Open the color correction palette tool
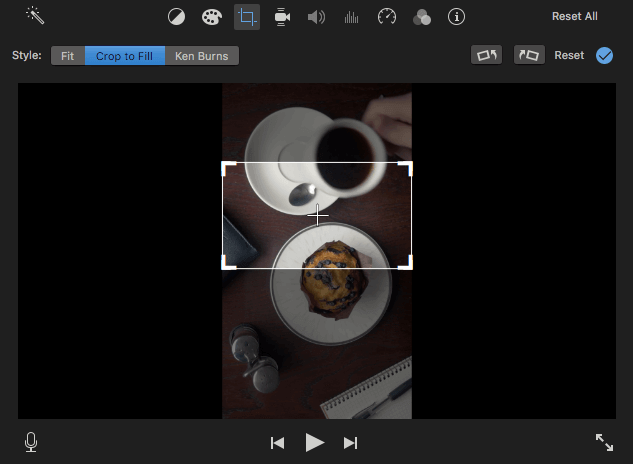The width and height of the screenshot is (633, 464). click(212, 17)
